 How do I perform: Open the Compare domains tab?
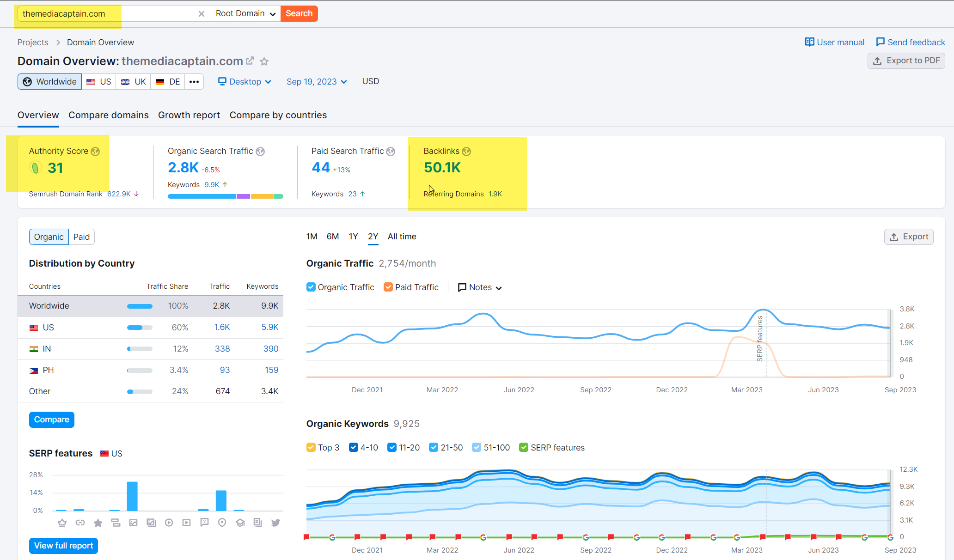(x=109, y=115)
